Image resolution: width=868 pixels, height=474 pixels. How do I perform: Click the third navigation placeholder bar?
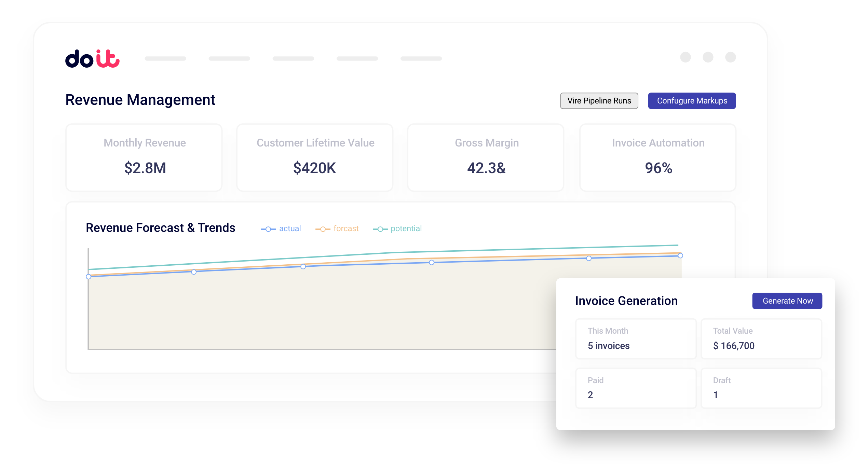[293, 59]
